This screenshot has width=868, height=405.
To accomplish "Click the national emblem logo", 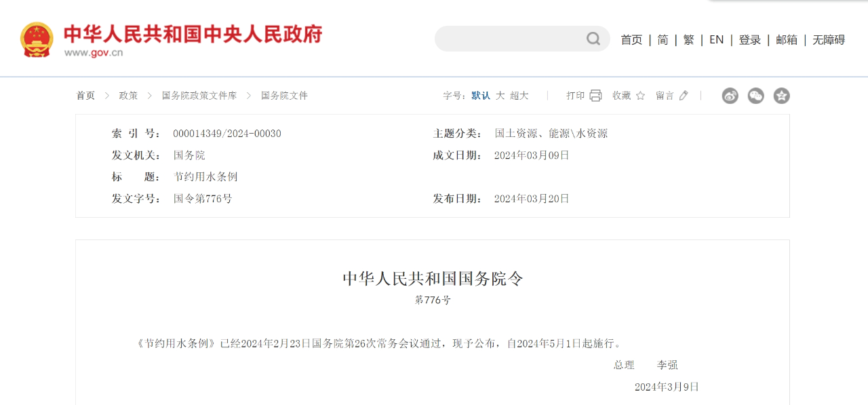I will [x=37, y=39].
